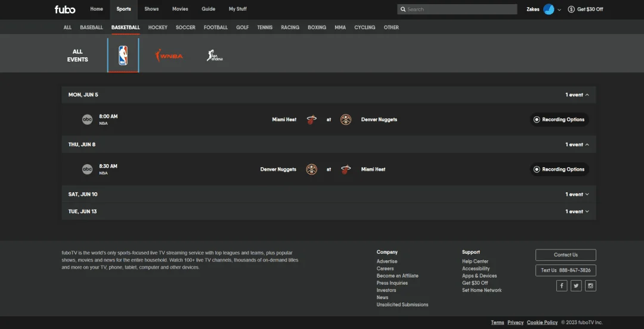Open the Careers footer link

(385, 269)
